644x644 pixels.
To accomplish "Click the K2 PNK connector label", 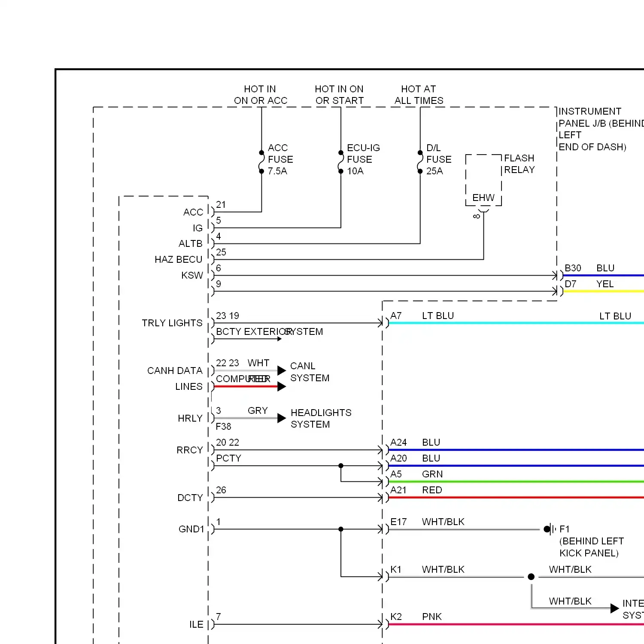I will click(x=416, y=617).
